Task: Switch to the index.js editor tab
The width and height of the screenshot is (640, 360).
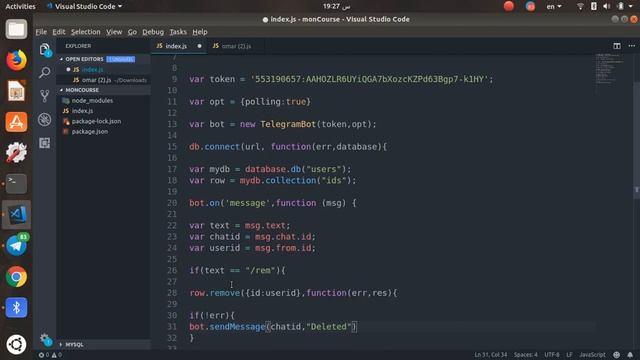Action: pos(179,46)
